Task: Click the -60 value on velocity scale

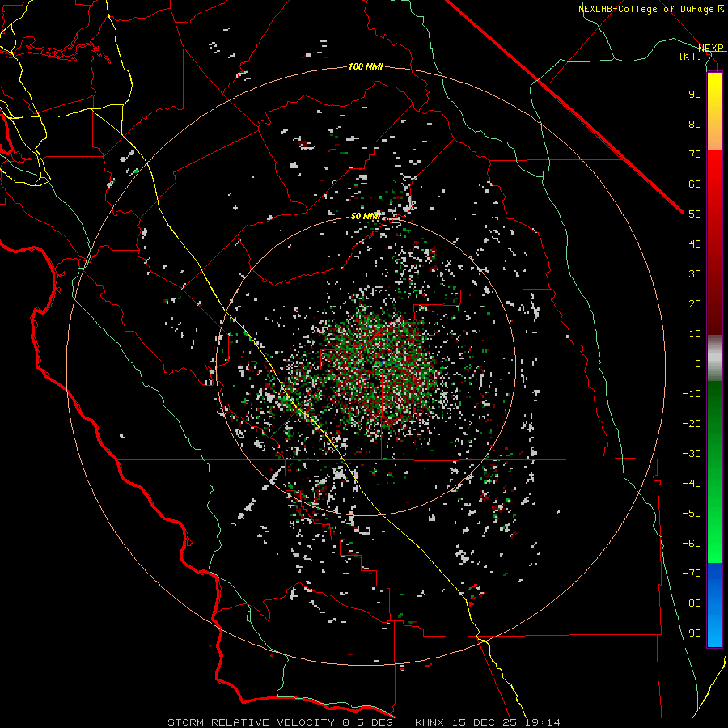Action: [x=692, y=544]
